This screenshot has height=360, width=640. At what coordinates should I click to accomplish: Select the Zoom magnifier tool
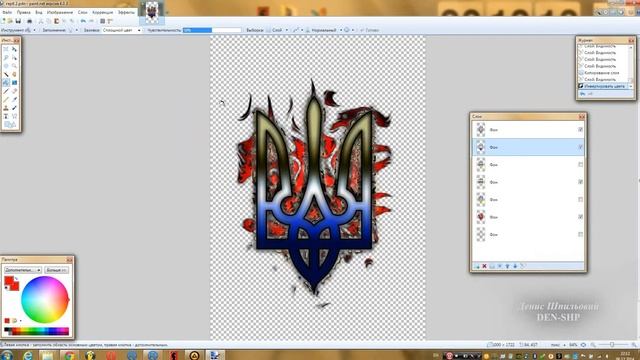coord(14,66)
